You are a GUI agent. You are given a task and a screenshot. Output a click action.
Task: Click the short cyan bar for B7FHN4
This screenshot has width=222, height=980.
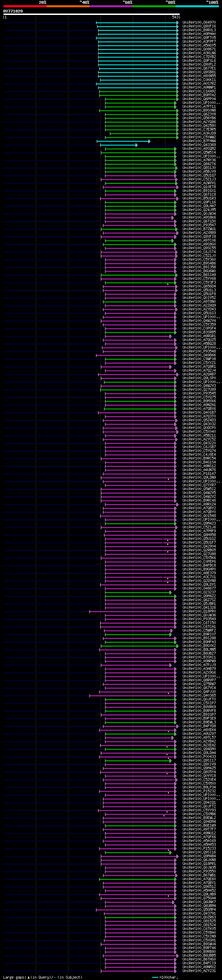(123, 141)
